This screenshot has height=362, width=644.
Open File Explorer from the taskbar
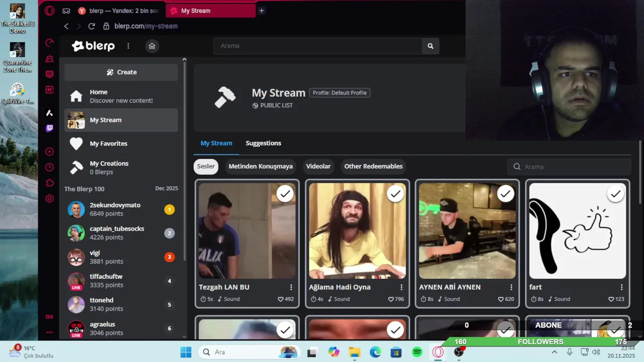(x=355, y=352)
